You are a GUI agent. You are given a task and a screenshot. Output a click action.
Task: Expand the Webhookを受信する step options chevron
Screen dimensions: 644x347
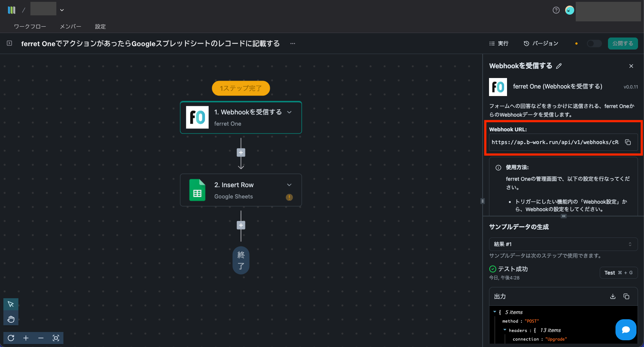[x=289, y=112]
